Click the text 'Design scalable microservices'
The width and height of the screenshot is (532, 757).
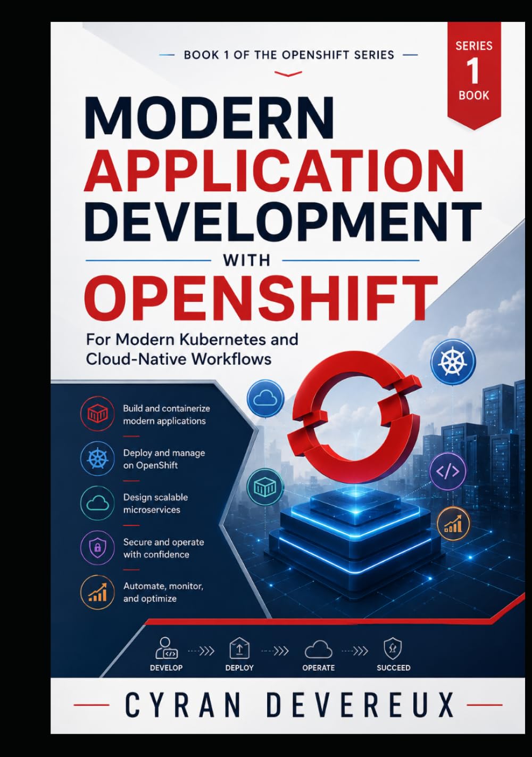tap(155, 504)
